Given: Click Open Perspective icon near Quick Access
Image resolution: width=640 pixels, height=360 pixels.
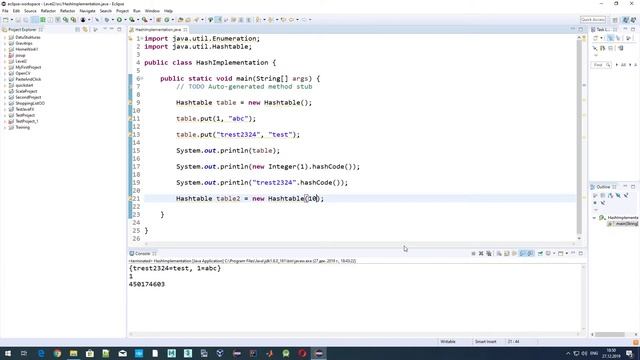Looking at the screenshot, I should (615, 20).
